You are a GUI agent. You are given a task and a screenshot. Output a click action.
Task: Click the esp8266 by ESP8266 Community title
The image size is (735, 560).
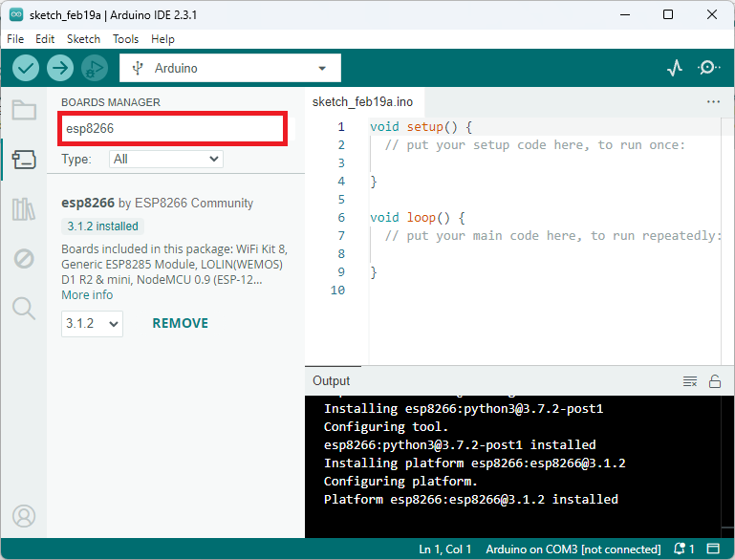157,203
